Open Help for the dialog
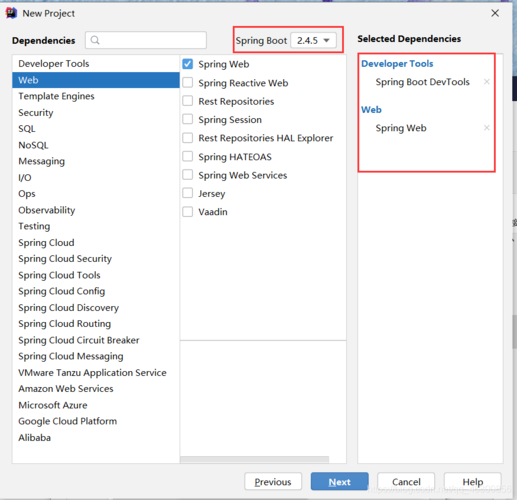The height and width of the screenshot is (500, 517). 473,482
